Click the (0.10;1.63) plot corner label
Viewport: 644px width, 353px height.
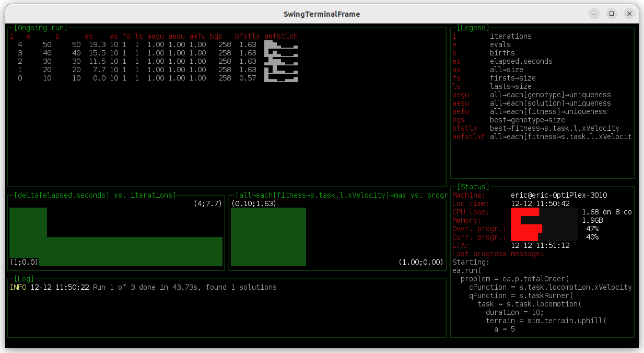254,203
